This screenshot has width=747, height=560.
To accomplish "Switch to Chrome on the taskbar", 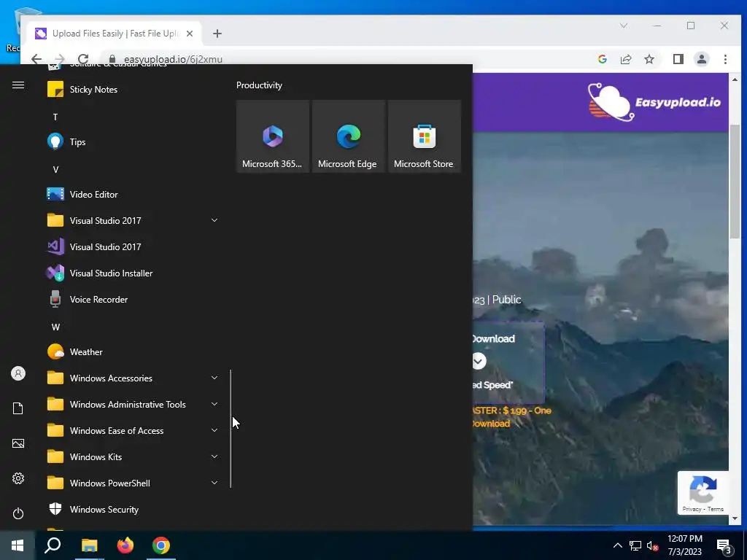I will (x=161, y=545).
